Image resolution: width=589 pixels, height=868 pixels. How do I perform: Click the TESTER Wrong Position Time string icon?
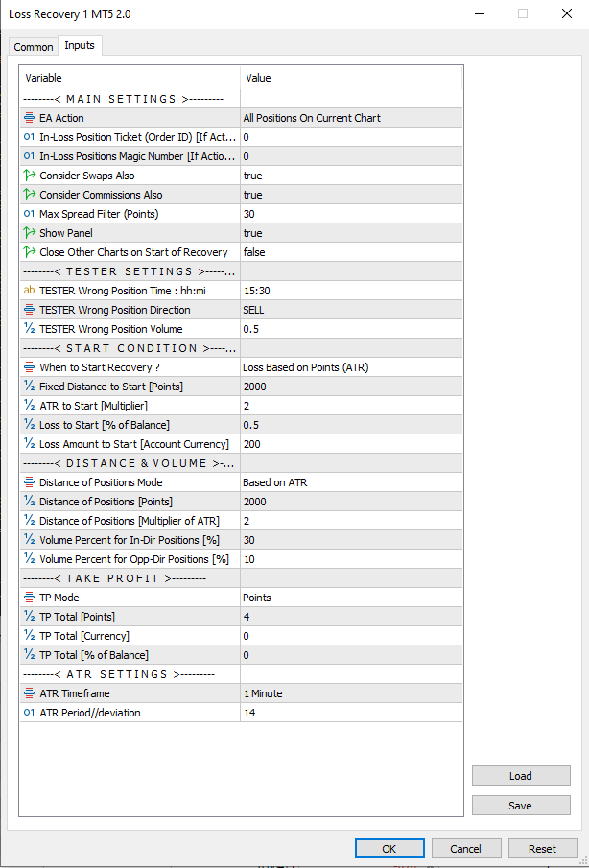(30, 291)
